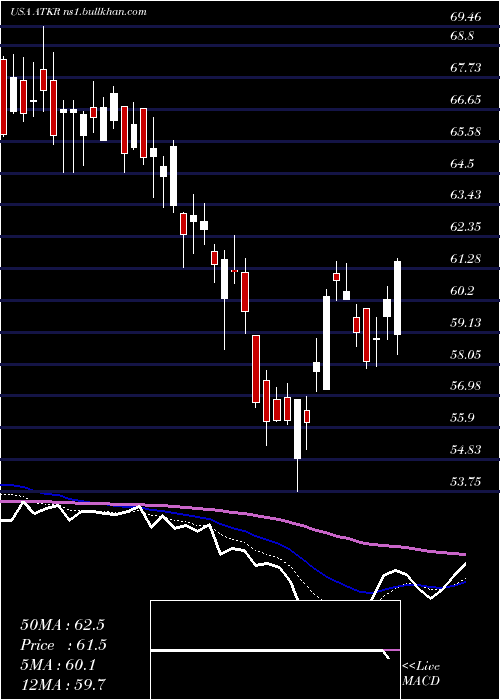
Task: Click the Live MACD inset box
Action: click(x=275, y=650)
